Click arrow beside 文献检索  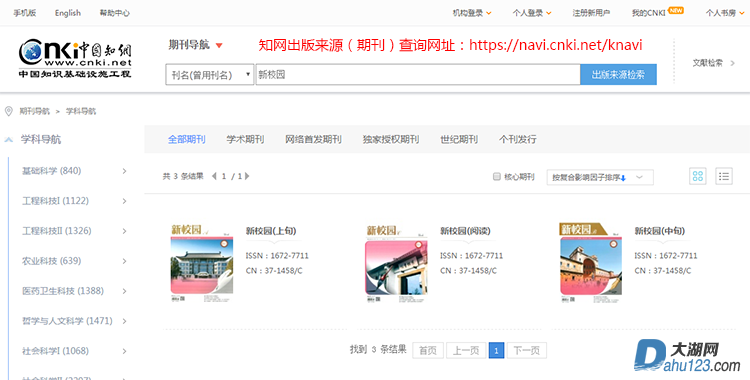[x=732, y=63]
